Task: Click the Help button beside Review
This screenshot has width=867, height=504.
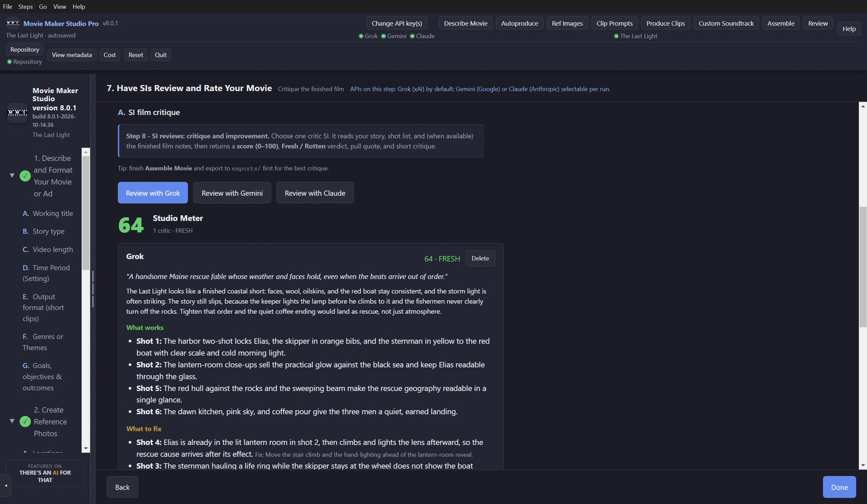Action: click(849, 29)
